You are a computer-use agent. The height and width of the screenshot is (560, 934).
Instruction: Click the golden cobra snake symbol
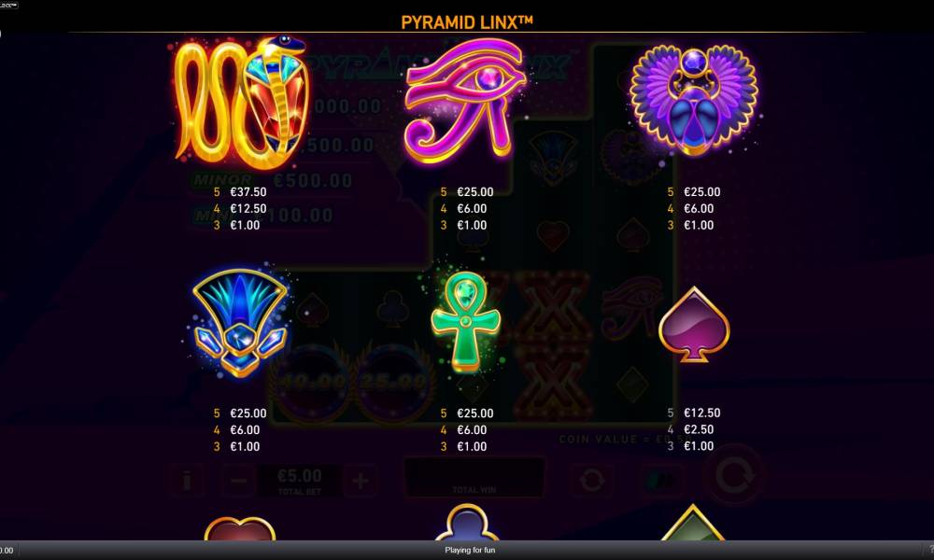241,103
